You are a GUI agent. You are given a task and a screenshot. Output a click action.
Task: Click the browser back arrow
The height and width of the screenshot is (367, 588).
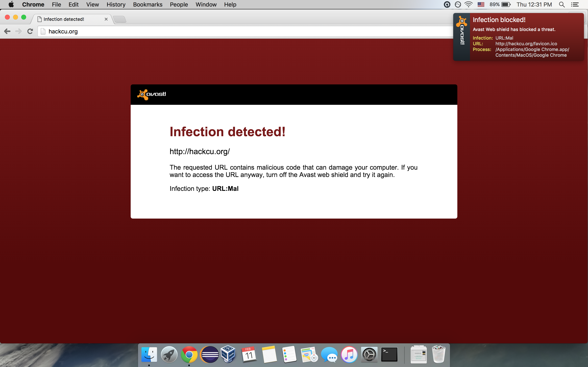(x=7, y=31)
